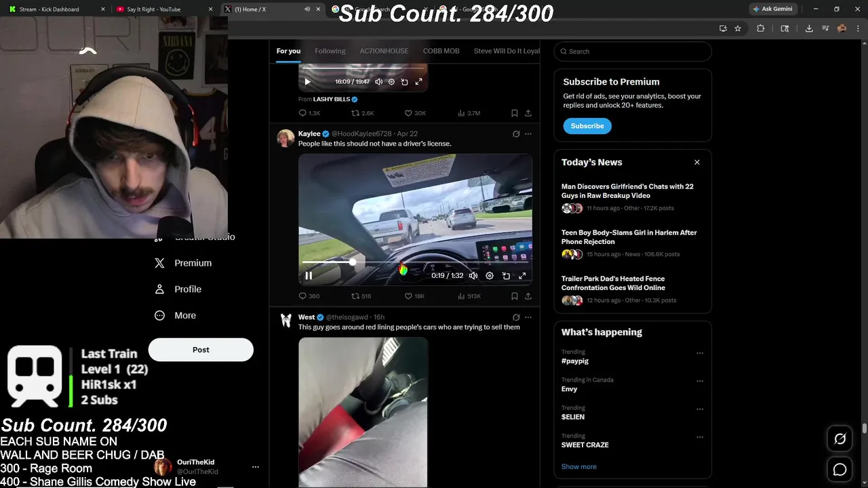Open the Premium sidebar item
Screen dimensions: 868x488
click(183, 263)
